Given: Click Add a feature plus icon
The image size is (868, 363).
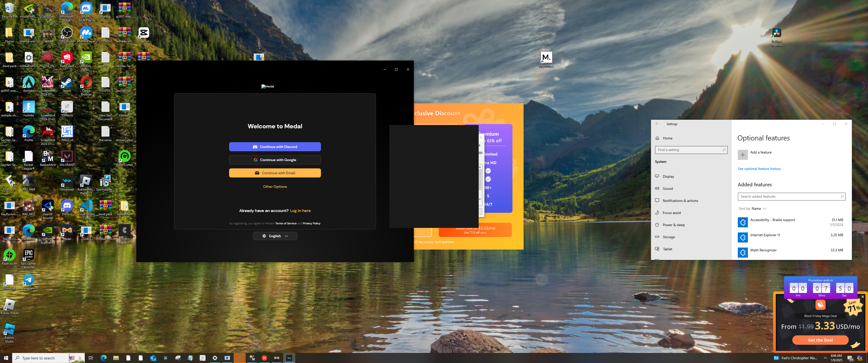Looking at the screenshot, I should [743, 155].
